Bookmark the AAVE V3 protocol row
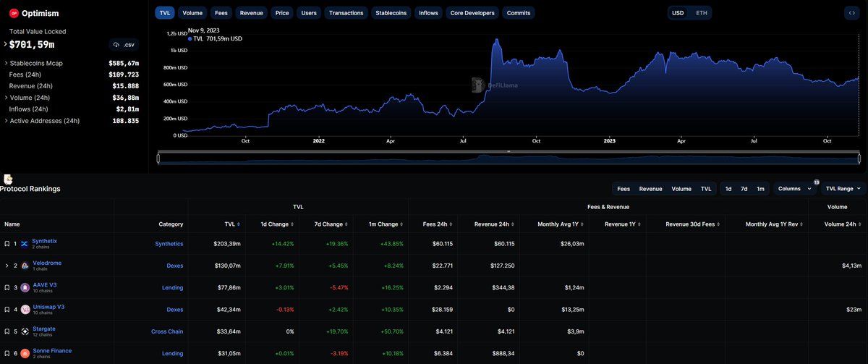The image size is (868, 364). (7, 288)
